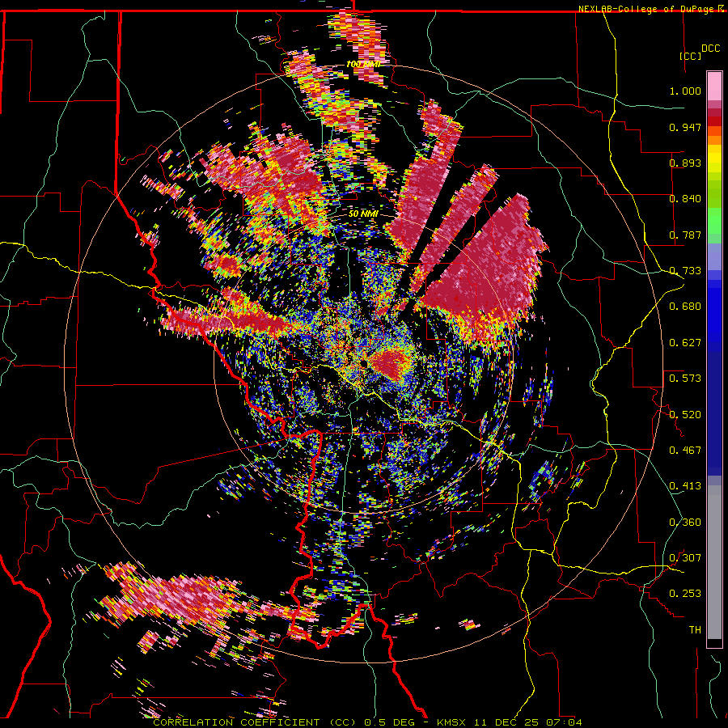Click the 0.627 legend value
Viewport: 728px width, 728px height.
[685, 343]
